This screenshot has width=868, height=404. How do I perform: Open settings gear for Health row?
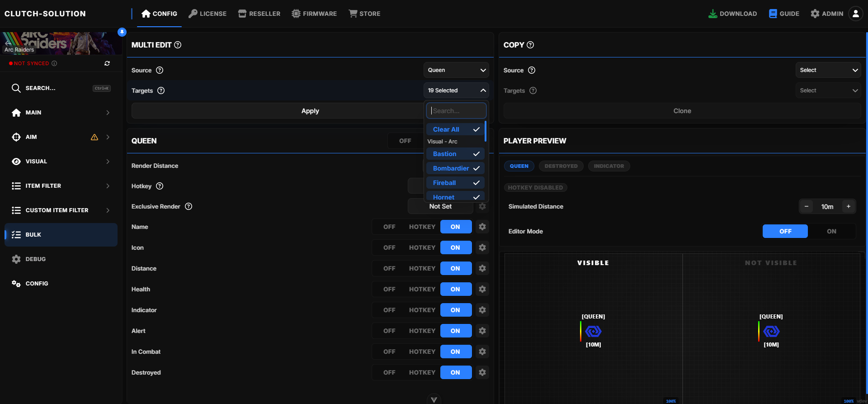point(482,289)
